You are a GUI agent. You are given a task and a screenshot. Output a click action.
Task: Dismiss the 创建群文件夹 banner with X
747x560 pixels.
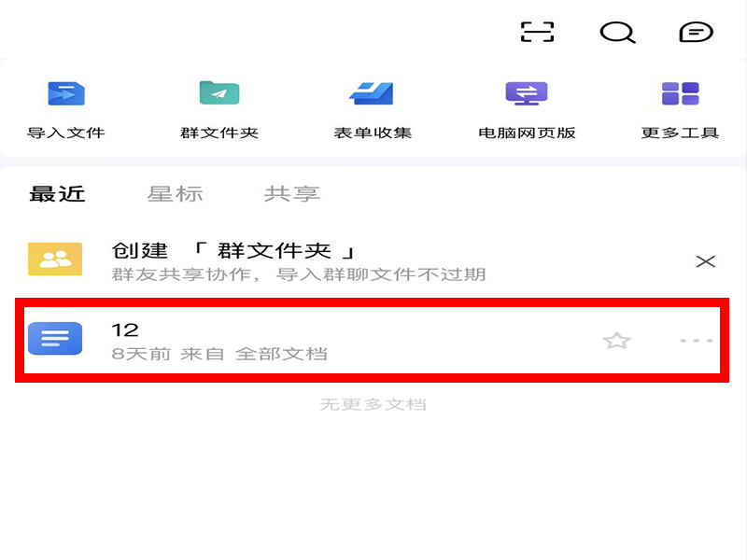(706, 261)
